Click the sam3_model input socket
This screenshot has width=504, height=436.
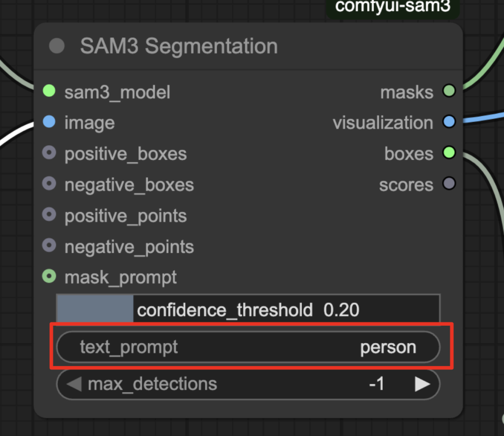pyautogui.click(x=49, y=91)
